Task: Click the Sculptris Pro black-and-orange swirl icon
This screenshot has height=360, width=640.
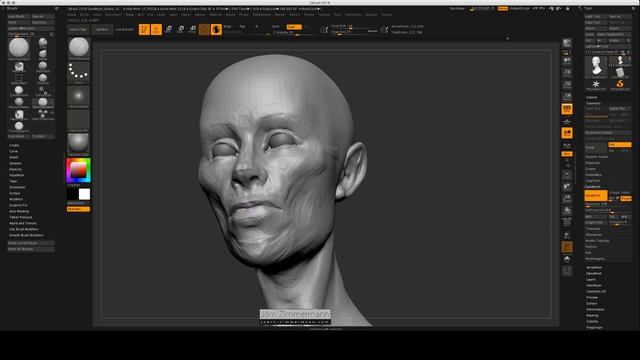Action: (216, 29)
